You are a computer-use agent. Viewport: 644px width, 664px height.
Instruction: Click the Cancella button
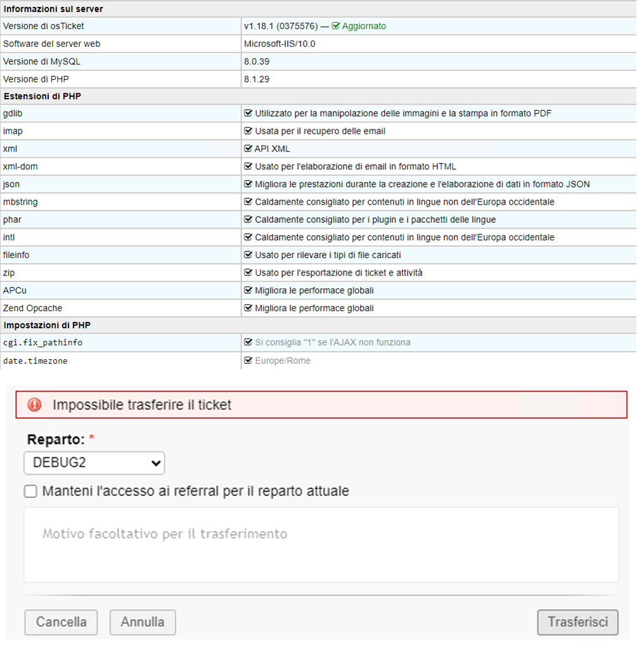point(61,622)
